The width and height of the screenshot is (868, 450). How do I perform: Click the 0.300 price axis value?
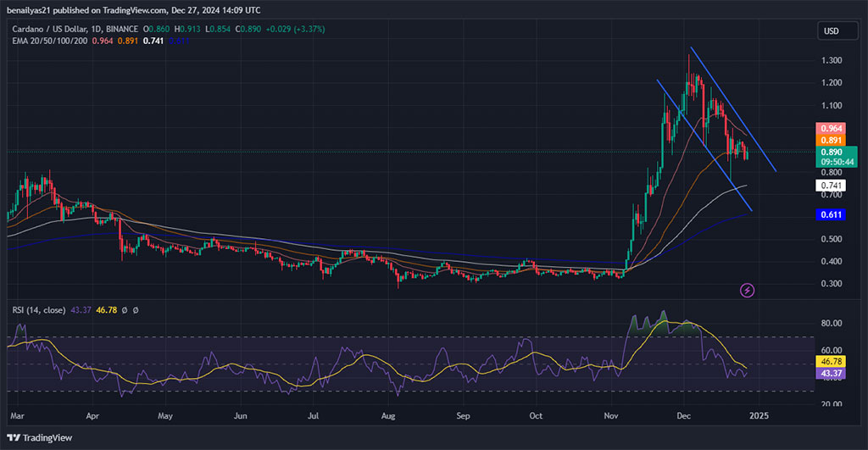pos(832,283)
